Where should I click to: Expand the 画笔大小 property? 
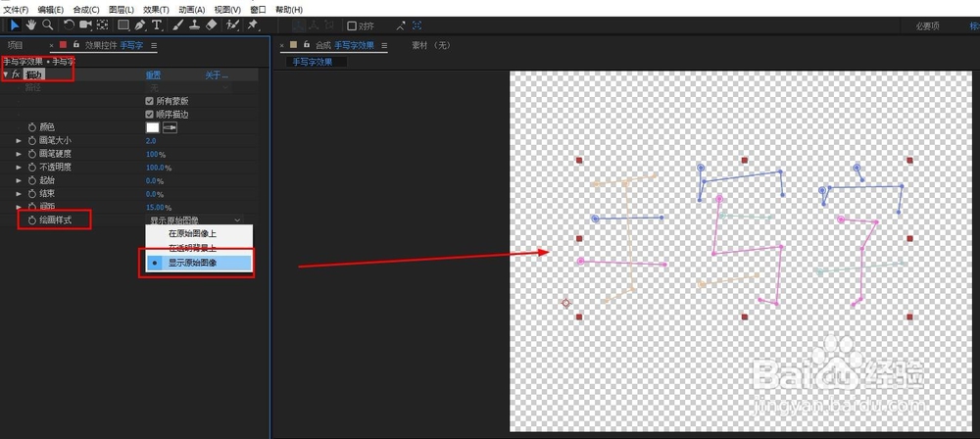click(x=19, y=141)
